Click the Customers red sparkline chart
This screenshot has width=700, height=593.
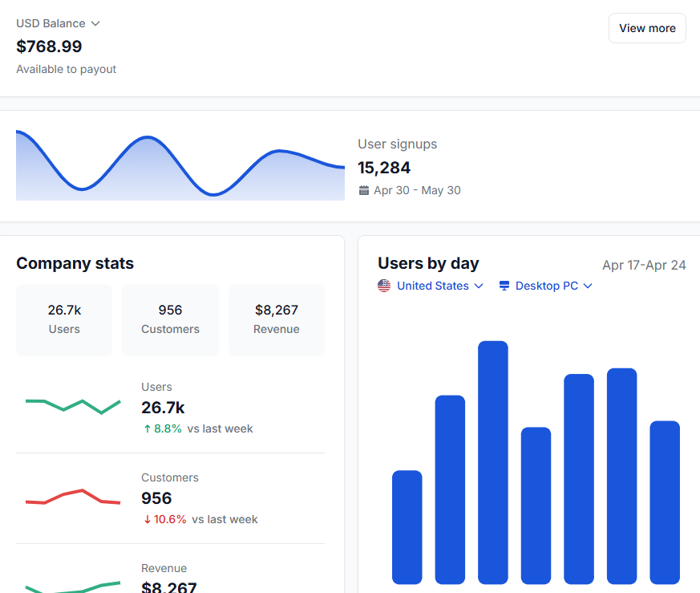pyautogui.click(x=72, y=498)
